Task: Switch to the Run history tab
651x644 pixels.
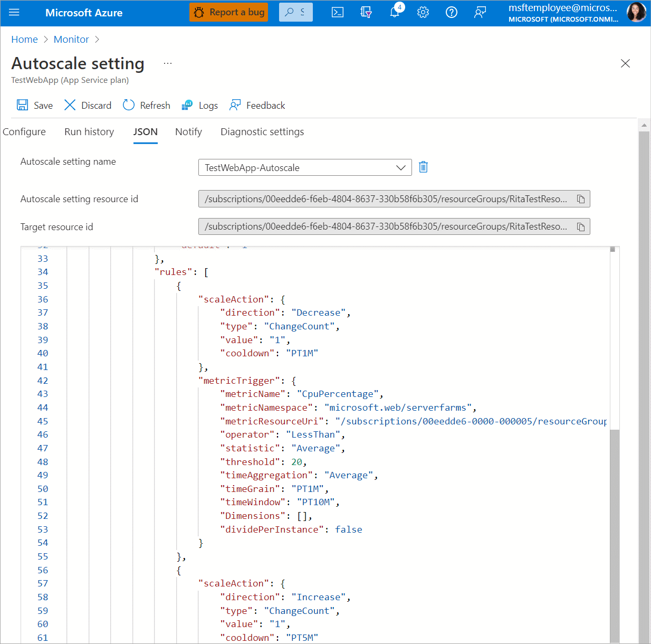Action: click(89, 132)
